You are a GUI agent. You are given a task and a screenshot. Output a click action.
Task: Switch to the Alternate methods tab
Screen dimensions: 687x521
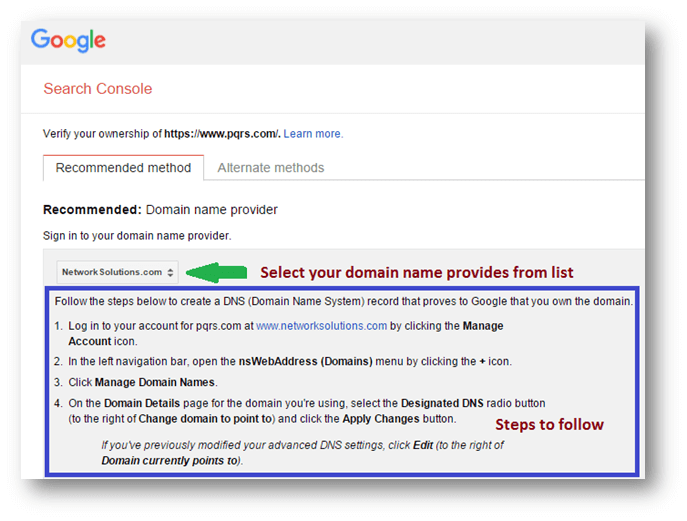[271, 168]
